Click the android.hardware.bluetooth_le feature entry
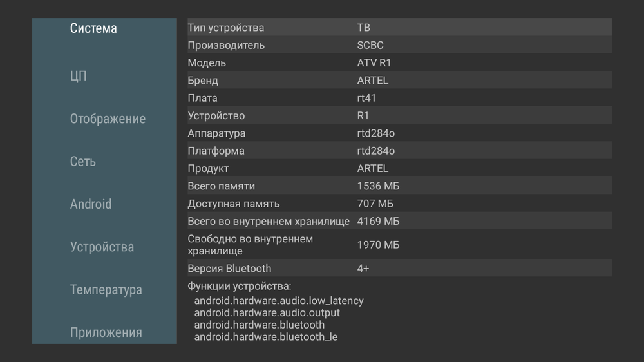Image resolution: width=644 pixels, height=362 pixels. pos(265,337)
